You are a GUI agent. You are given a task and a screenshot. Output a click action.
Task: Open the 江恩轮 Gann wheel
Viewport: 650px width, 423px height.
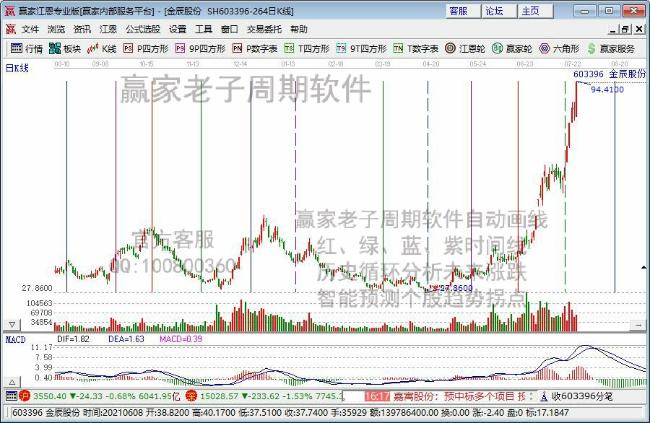[465, 49]
